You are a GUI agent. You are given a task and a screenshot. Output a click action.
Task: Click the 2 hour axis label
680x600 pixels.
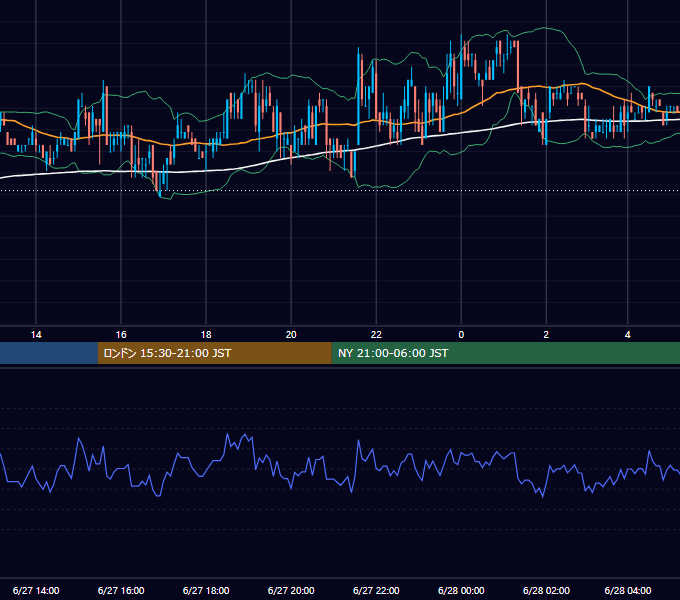click(x=546, y=335)
